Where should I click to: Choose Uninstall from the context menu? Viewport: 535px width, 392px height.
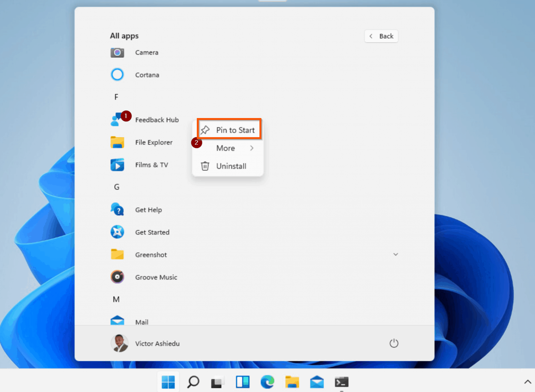(x=231, y=166)
